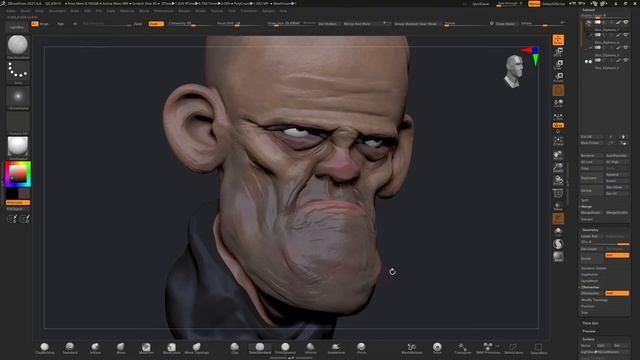Select the SelectLasso brush
The width and height of the screenshot is (640, 360).
(x=513, y=348)
